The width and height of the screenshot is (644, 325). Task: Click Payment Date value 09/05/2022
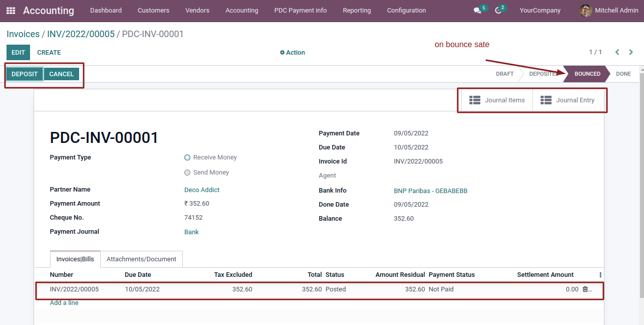411,133
